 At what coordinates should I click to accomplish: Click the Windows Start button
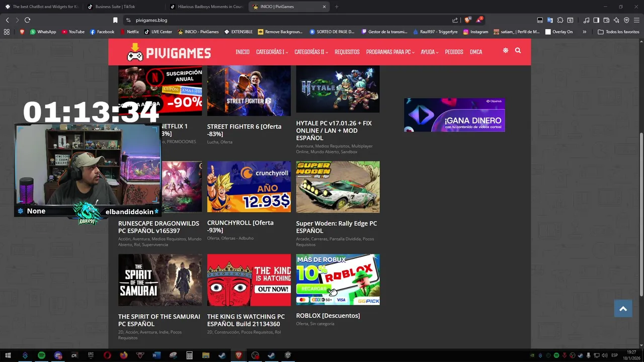pos(8,355)
